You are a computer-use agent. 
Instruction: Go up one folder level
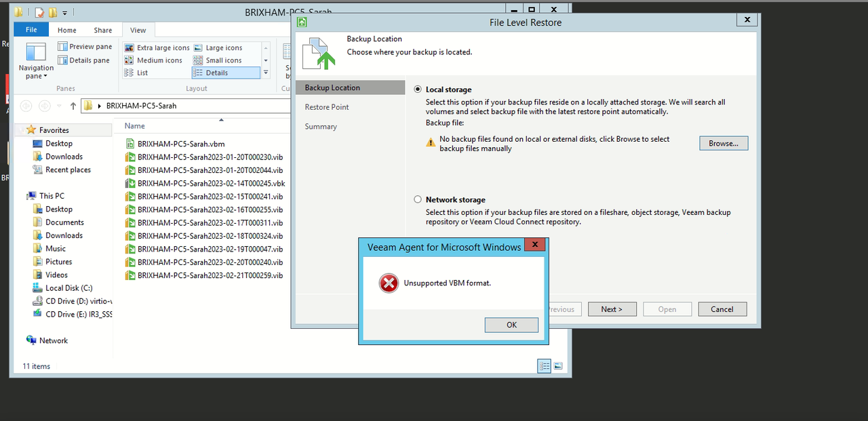point(73,106)
